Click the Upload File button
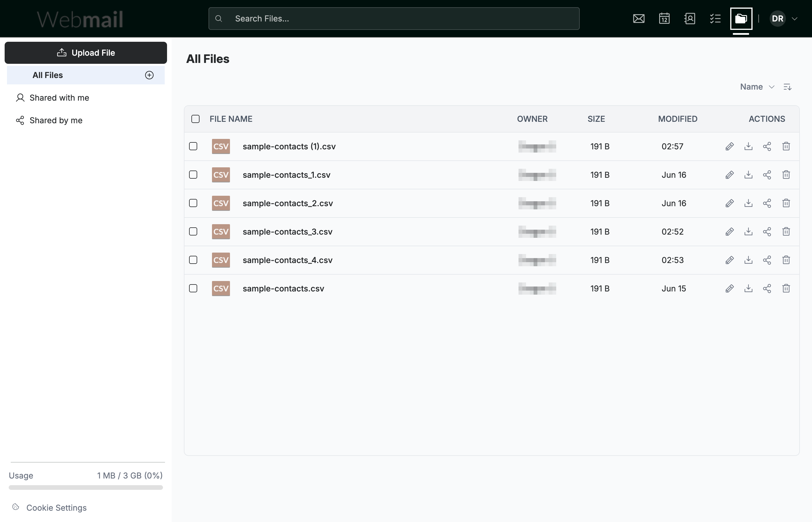Image resolution: width=812 pixels, height=522 pixels. point(86,53)
